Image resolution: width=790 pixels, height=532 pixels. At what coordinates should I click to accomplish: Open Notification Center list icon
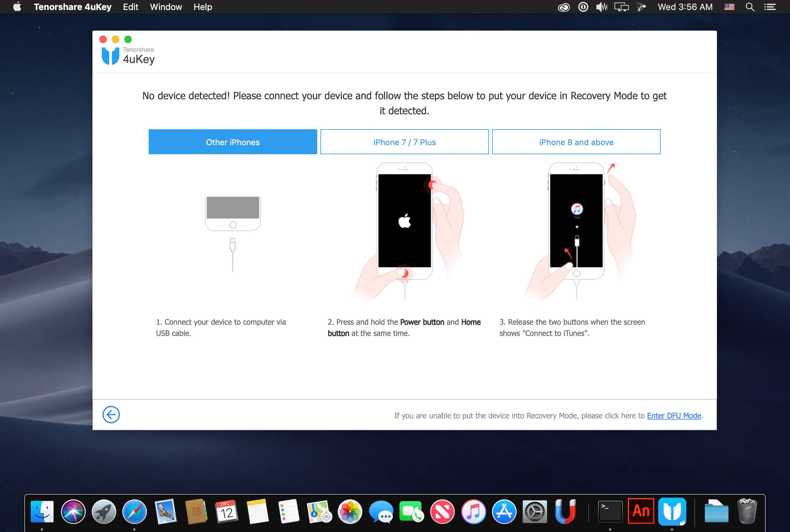click(770, 7)
